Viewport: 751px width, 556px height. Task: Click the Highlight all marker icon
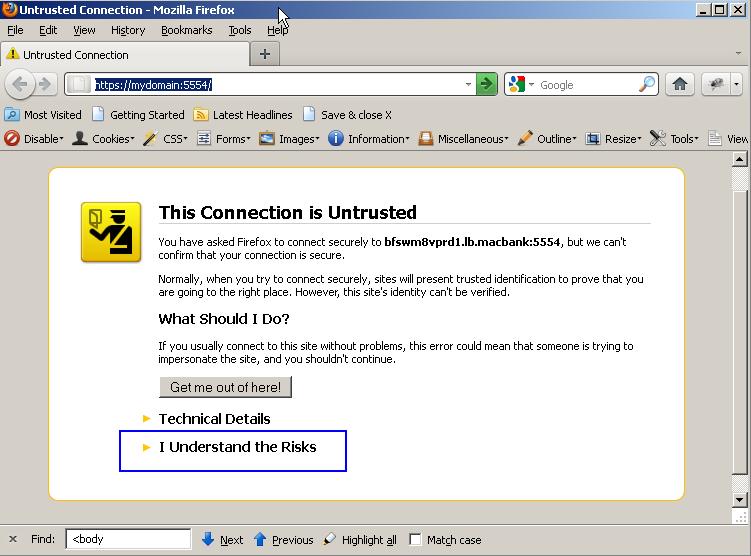point(330,539)
